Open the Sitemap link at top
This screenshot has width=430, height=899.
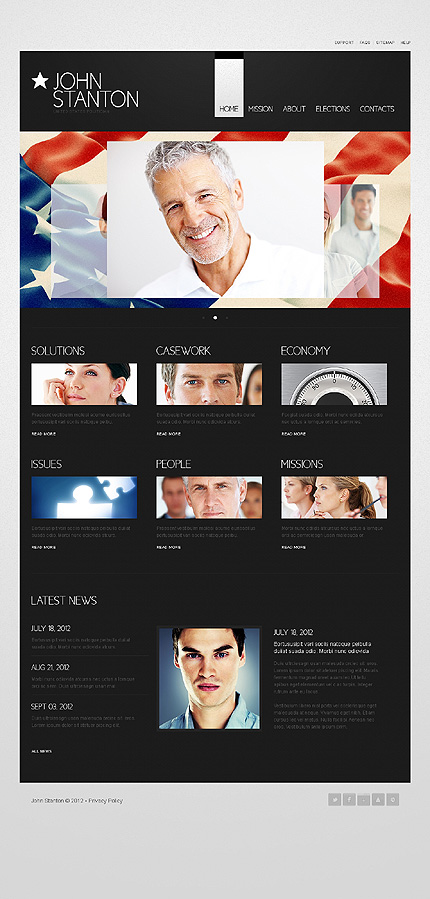[385, 42]
